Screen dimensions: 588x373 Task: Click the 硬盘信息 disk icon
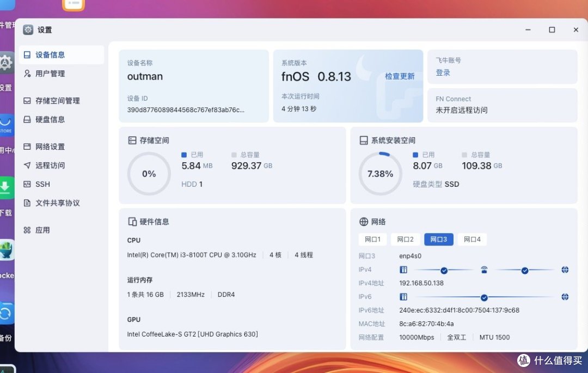click(27, 119)
